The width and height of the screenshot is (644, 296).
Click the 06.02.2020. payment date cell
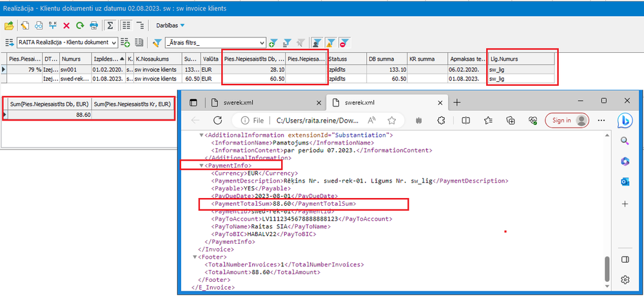pyautogui.click(x=468, y=70)
